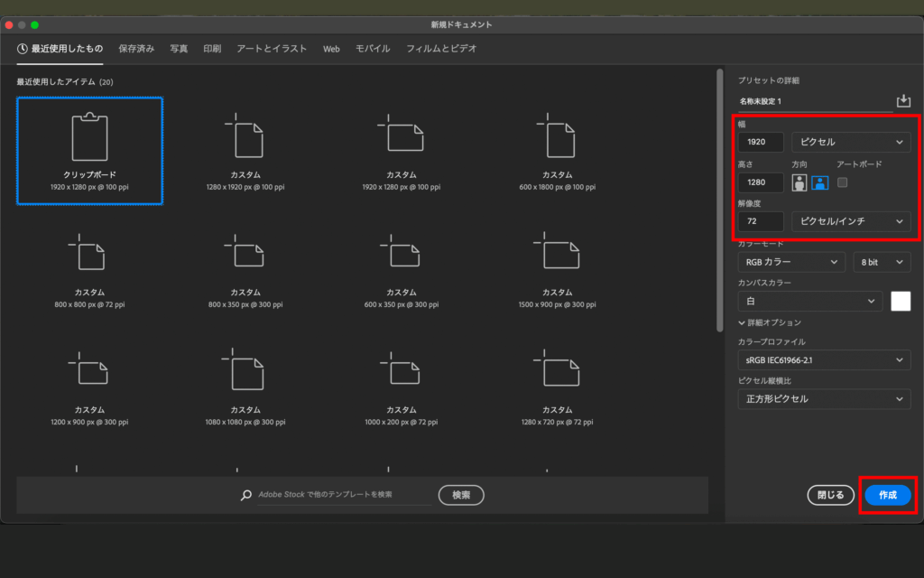Select the Clipboard preset 1920 x 1280

89,151
